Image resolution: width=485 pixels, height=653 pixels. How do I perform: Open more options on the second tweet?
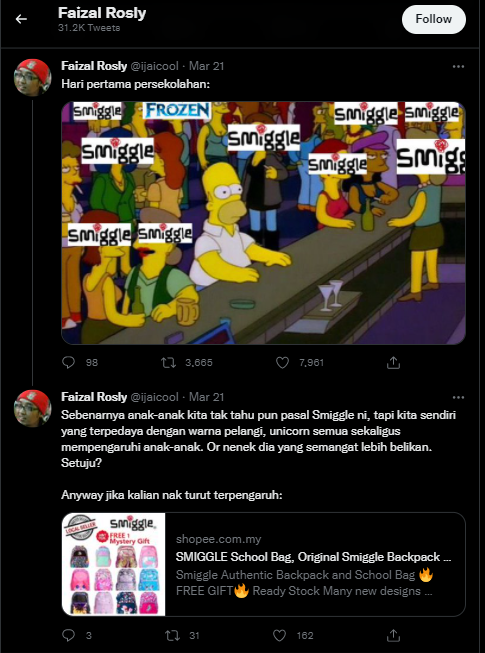458,397
